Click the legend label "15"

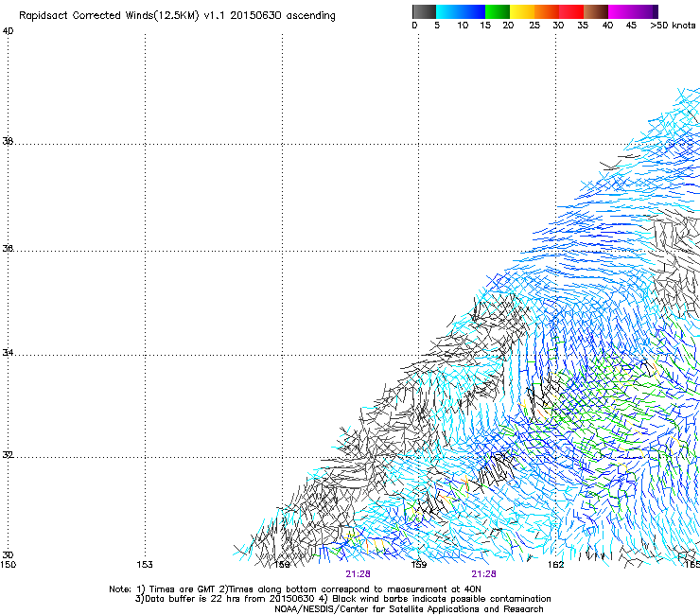tap(485, 26)
